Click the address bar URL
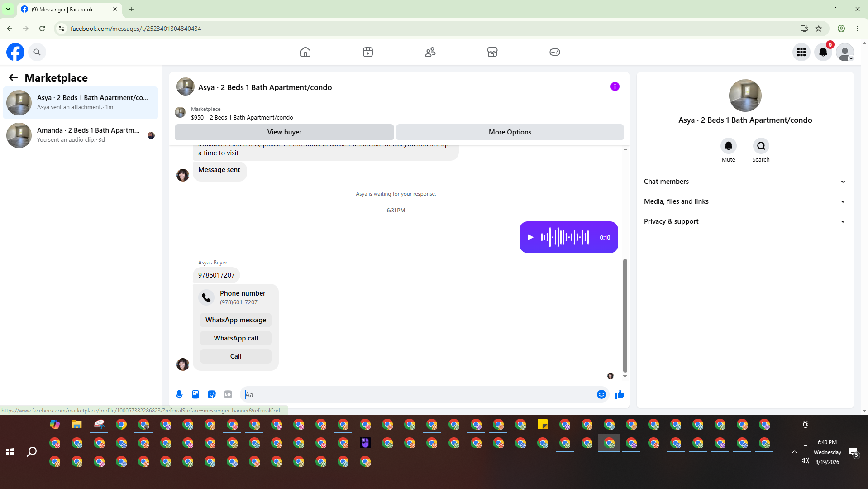Screen dimensions: 868x489 136,29
